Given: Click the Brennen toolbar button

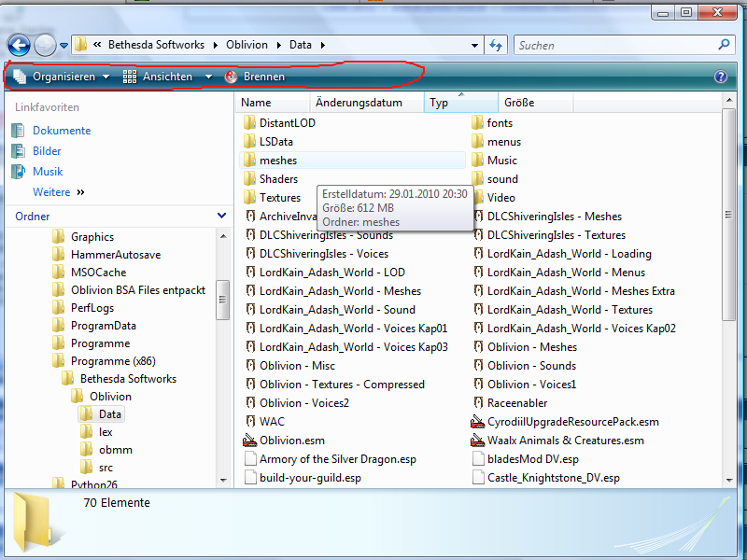Looking at the screenshot, I should tap(255, 77).
